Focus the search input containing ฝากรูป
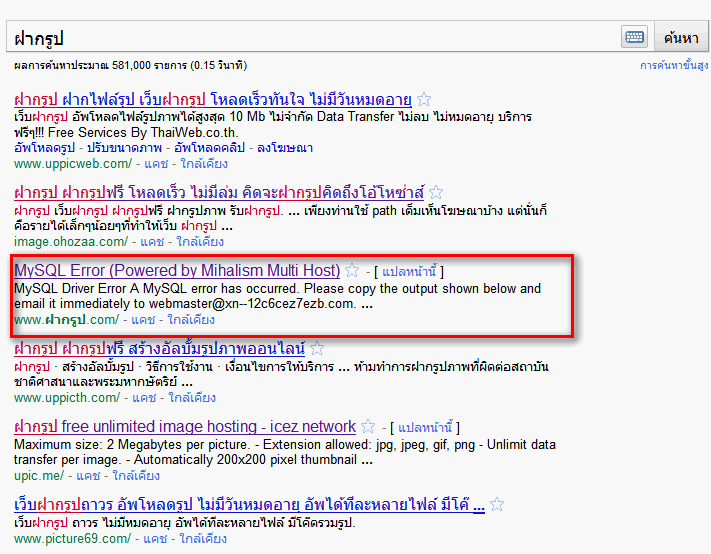 tap(313, 37)
